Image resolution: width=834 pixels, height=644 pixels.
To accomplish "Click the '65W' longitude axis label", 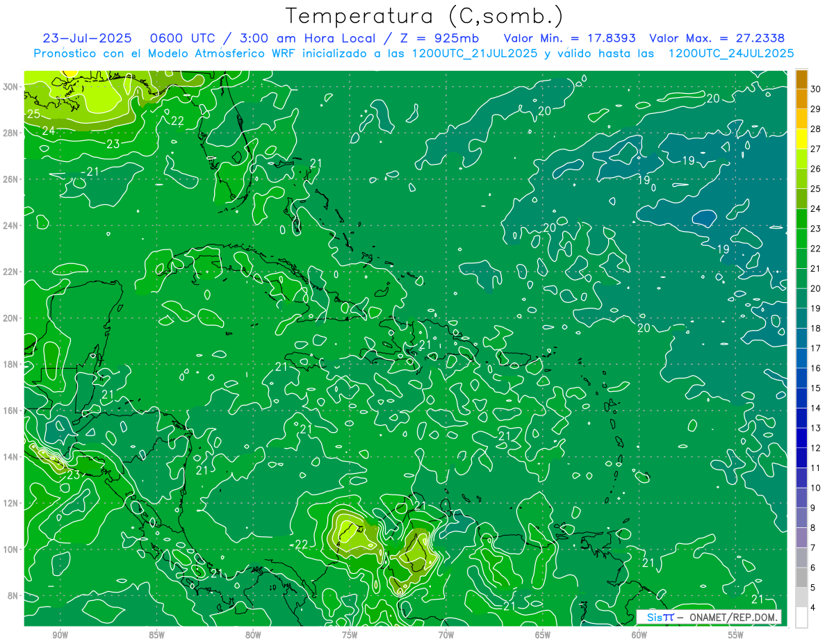I will click(543, 635).
